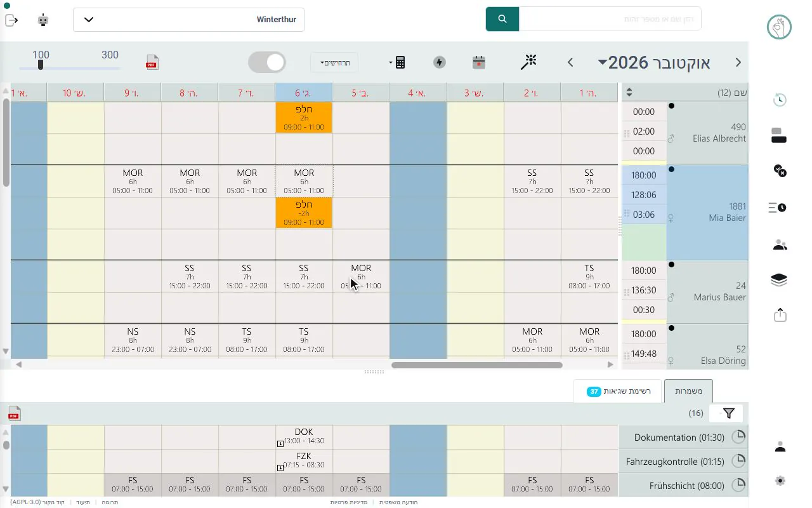Screen dimensions: 812x508
Task: Click the logout icon
Action: pos(11,20)
